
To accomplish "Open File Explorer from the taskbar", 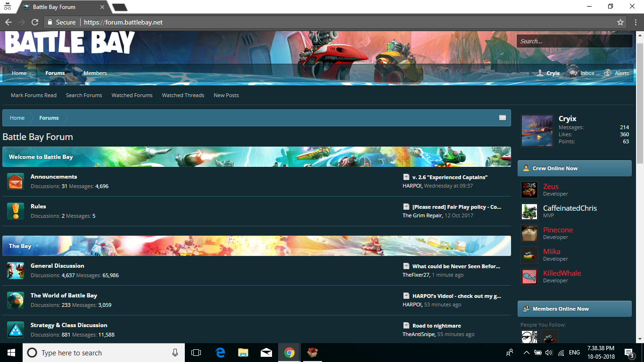I will click(243, 353).
